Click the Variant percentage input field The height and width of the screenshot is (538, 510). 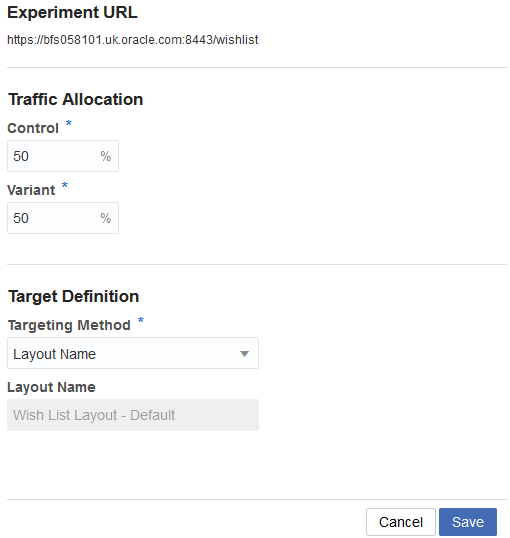tap(63, 218)
